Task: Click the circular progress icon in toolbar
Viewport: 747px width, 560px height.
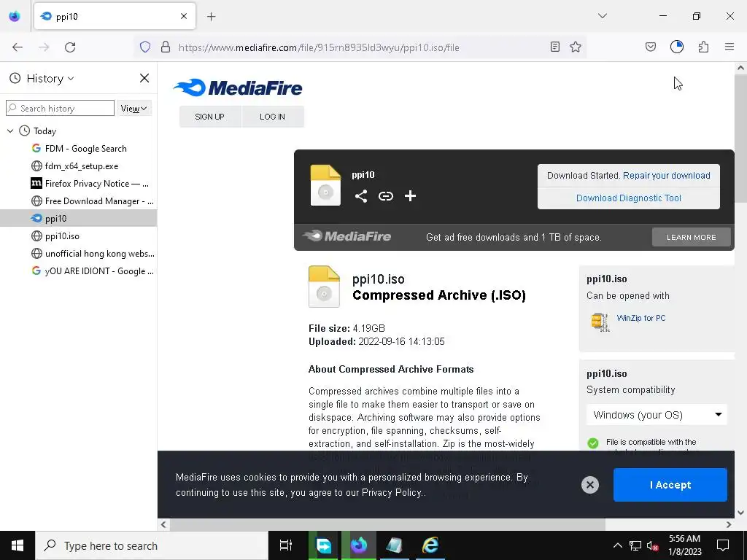Action: click(x=677, y=47)
